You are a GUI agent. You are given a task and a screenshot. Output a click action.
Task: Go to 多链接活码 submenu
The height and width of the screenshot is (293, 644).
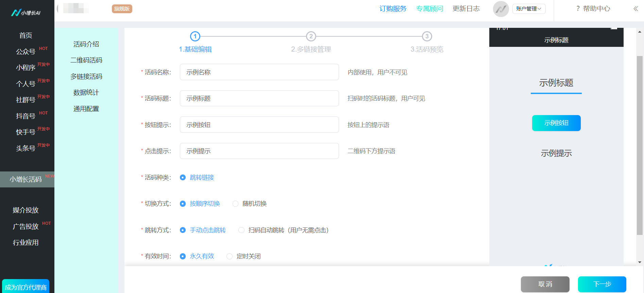(x=86, y=76)
